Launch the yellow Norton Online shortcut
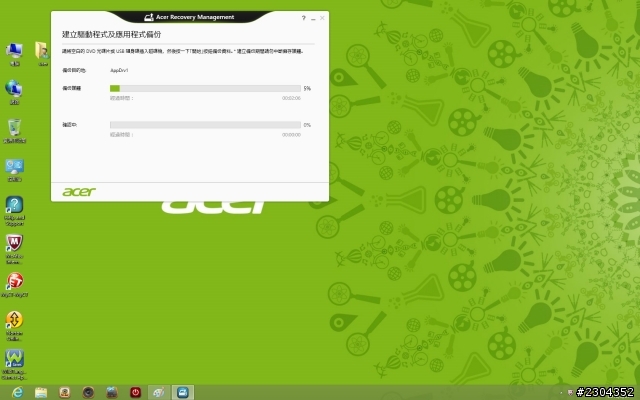 (x=14, y=326)
